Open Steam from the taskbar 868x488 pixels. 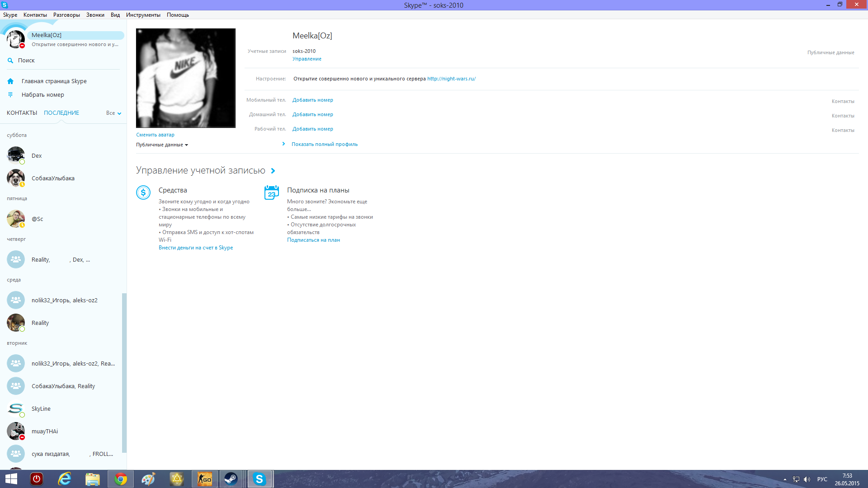point(231,479)
